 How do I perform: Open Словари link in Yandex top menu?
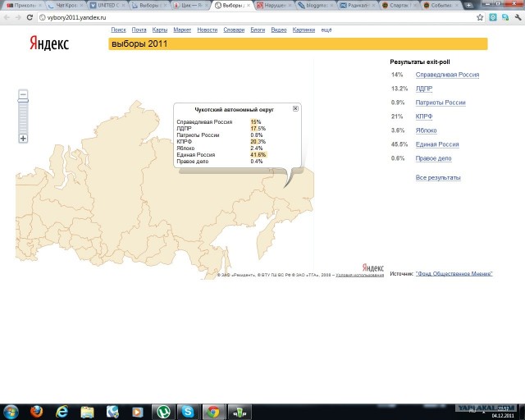tap(234, 30)
